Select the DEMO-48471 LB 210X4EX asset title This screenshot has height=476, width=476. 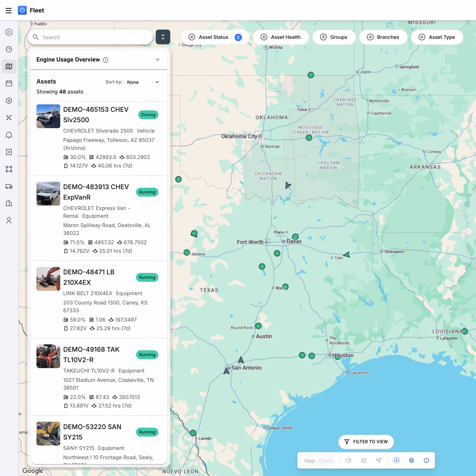coord(89,277)
